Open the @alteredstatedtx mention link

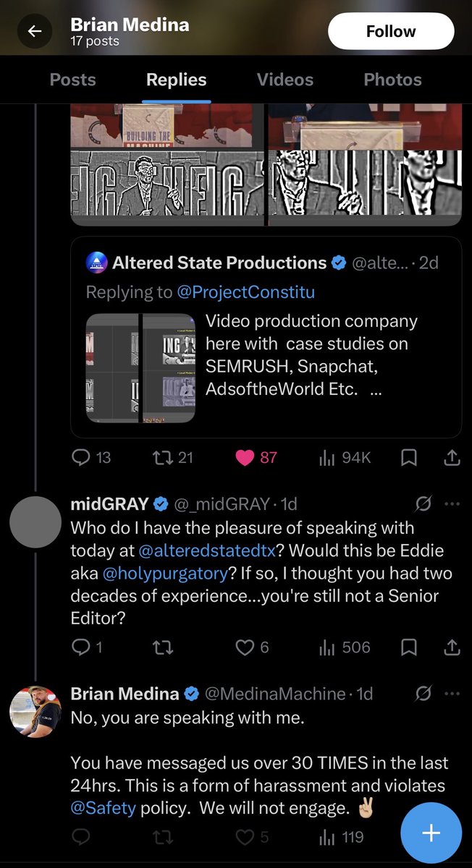pyautogui.click(x=207, y=550)
